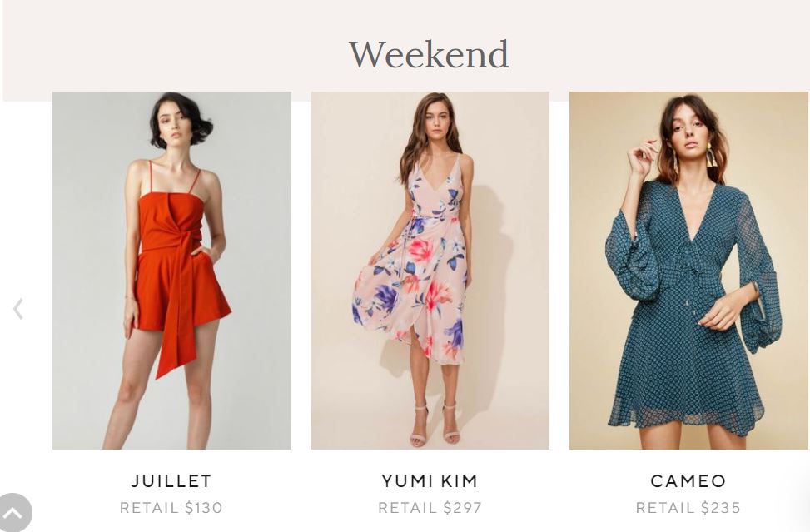Select the RETAIL $130 price label

pos(171,508)
